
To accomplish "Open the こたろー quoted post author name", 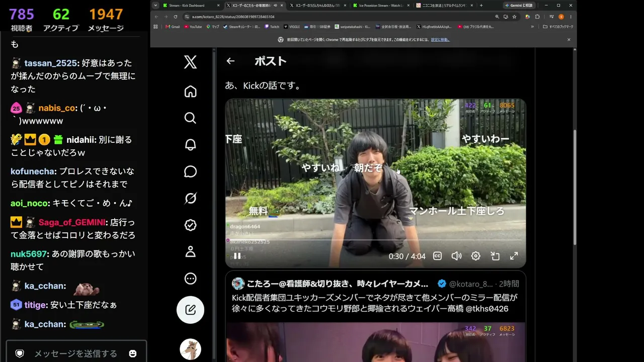I will [338, 284].
